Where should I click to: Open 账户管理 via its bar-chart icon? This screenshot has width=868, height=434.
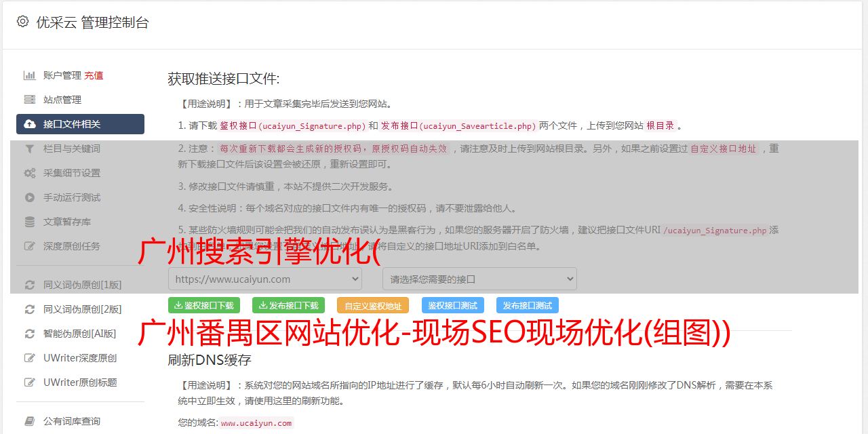(30, 75)
